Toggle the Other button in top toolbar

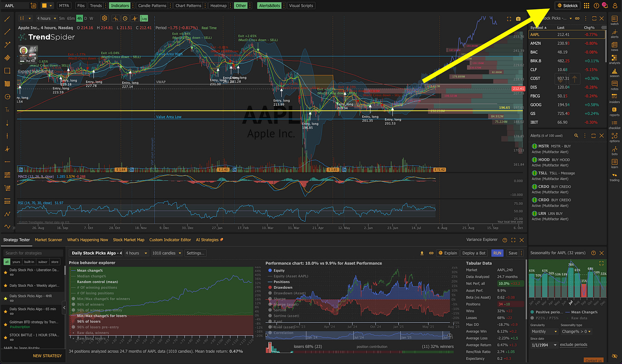point(241,6)
